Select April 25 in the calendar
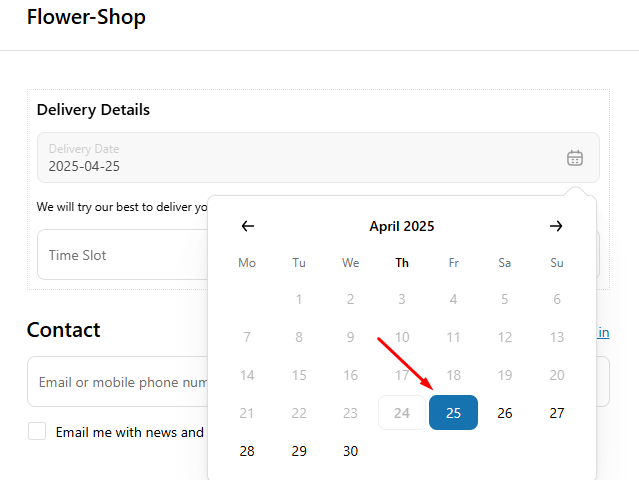639x480 pixels. [453, 412]
